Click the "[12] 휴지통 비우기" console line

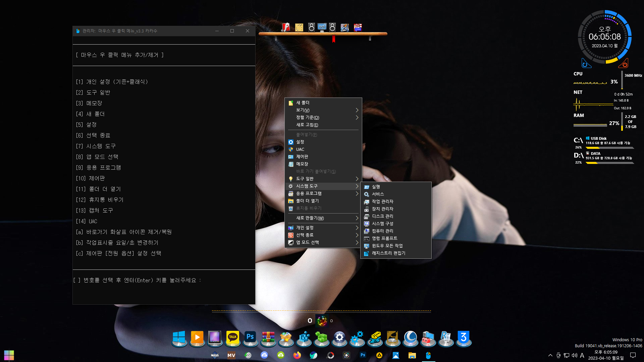[x=100, y=200]
